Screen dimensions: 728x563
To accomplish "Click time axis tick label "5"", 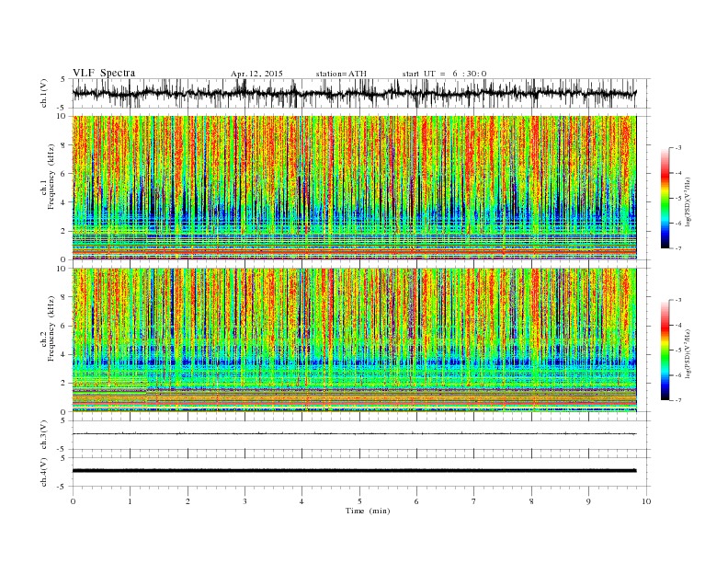I will (359, 501).
